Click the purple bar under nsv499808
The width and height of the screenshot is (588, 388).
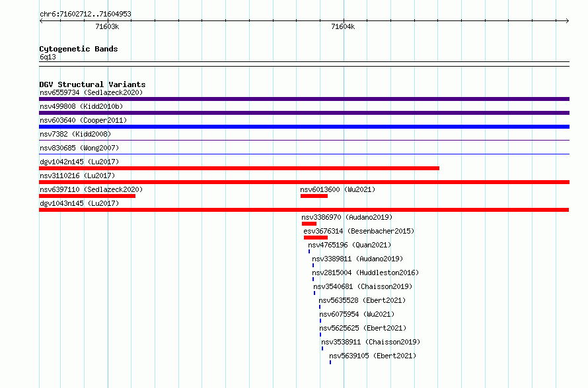point(304,113)
